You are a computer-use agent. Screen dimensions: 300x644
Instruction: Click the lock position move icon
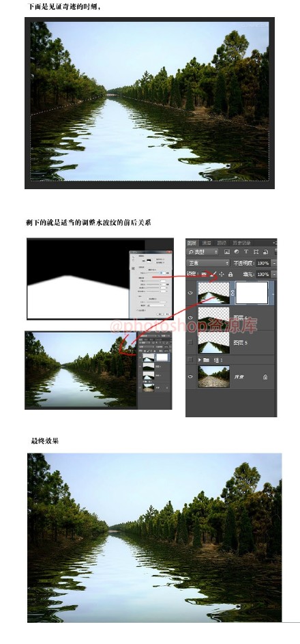(222, 275)
